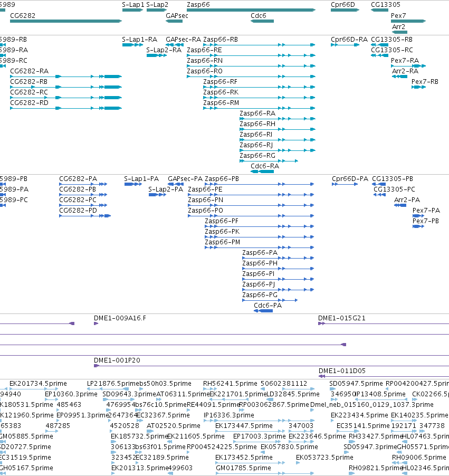Click protein CG6282-PA label
Image resolution: width=449 pixels, height=476 pixels.
78,179
